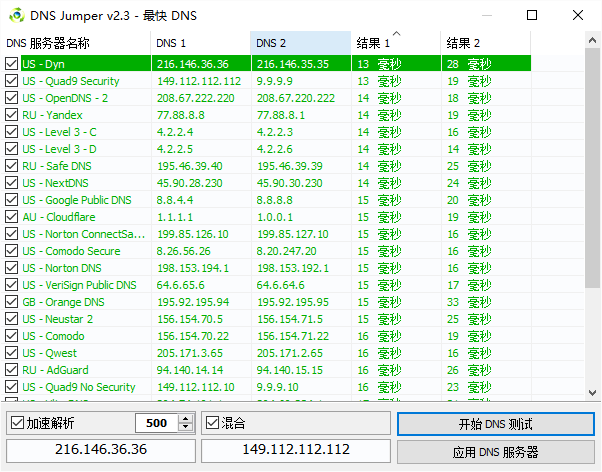This screenshot has width=602, height=472.
Task: Uncheck the US - Dyn server checkbox
Action: coord(12,64)
